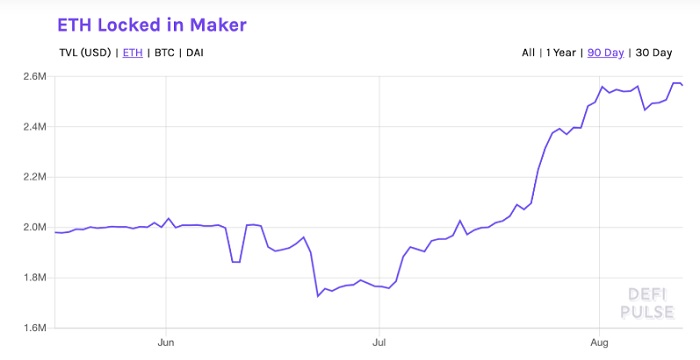
Task: Click the 2.2M y-axis label
Action: point(35,177)
